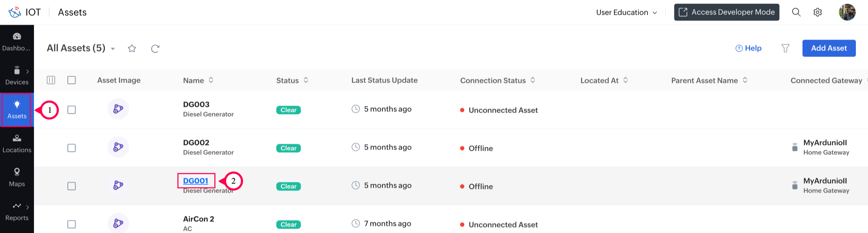Open settings gear icon
The image size is (868, 233).
(x=817, y=12)
